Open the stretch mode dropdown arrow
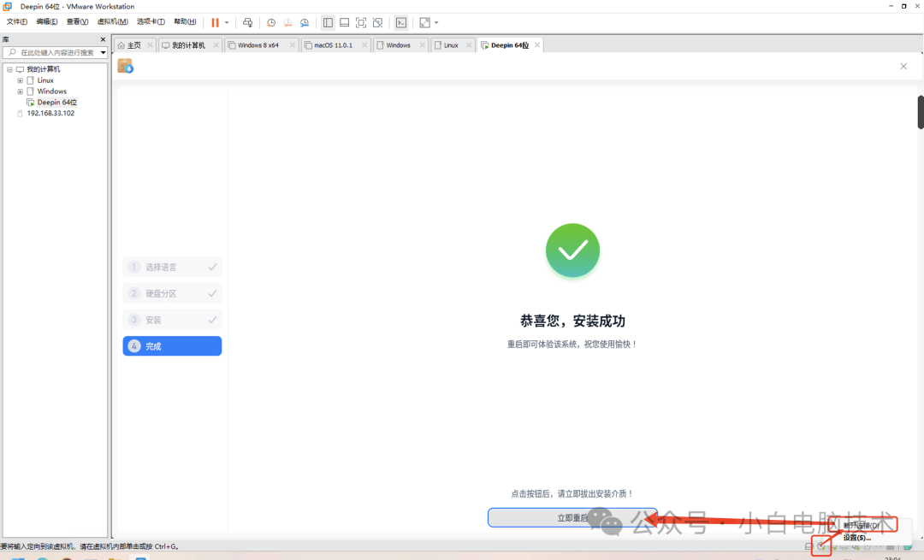Screen dimensions: 924x560 [437, 22]
